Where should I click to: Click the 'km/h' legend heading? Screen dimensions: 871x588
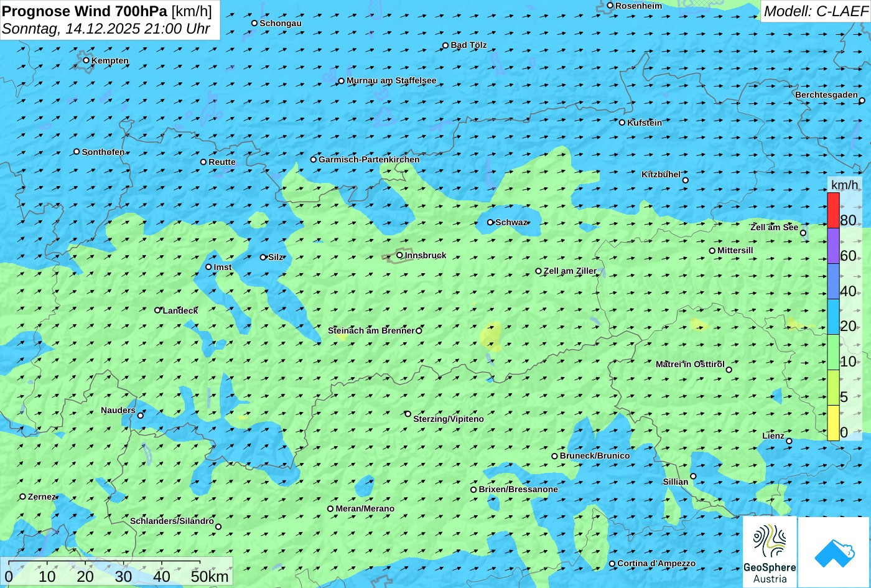click(x=844, y=184)
